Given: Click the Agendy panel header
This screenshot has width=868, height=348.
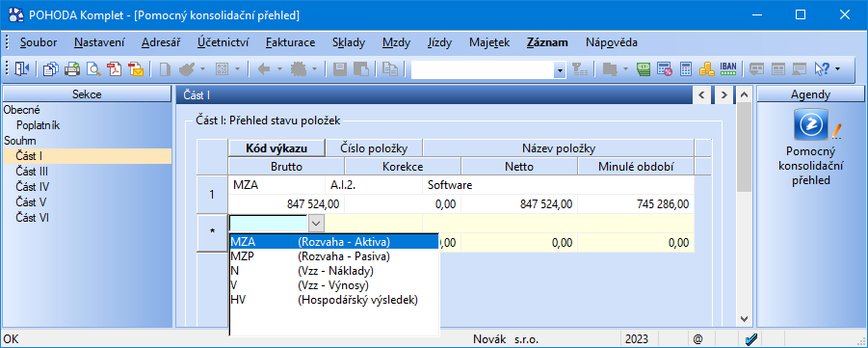Looking at the screenshot, I should pos(811,94).
